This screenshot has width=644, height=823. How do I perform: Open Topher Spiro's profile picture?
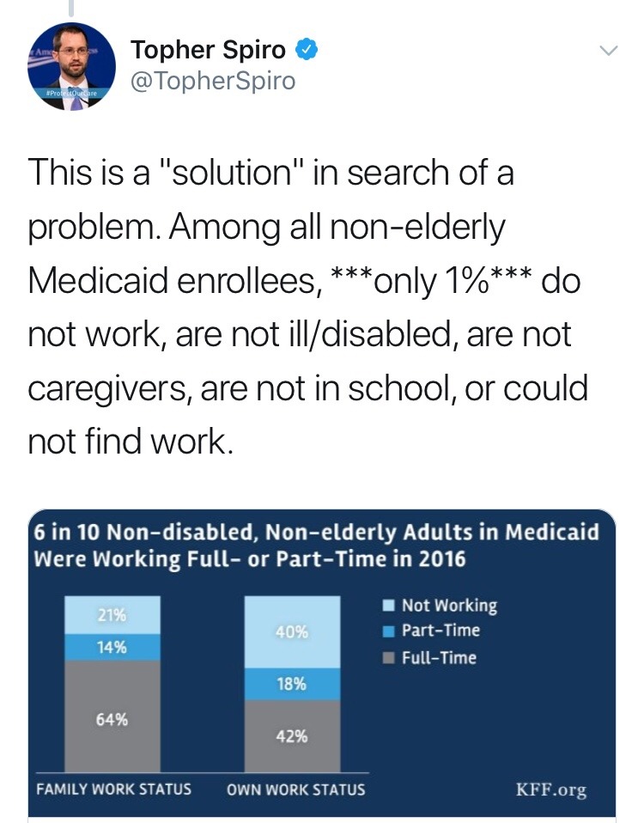(x=70, y=67)
